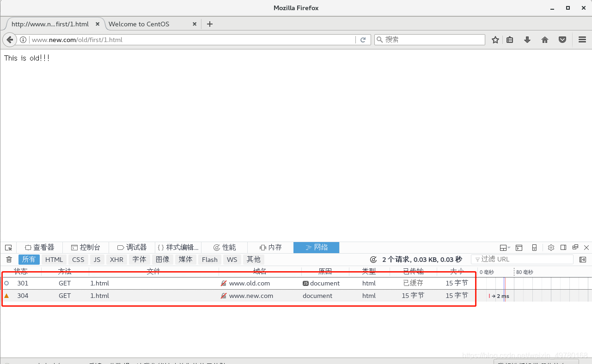Viewport: 592px width, 364px height.
Task: Toggle the 字体 fonts filter
Action: click(140, 260)
